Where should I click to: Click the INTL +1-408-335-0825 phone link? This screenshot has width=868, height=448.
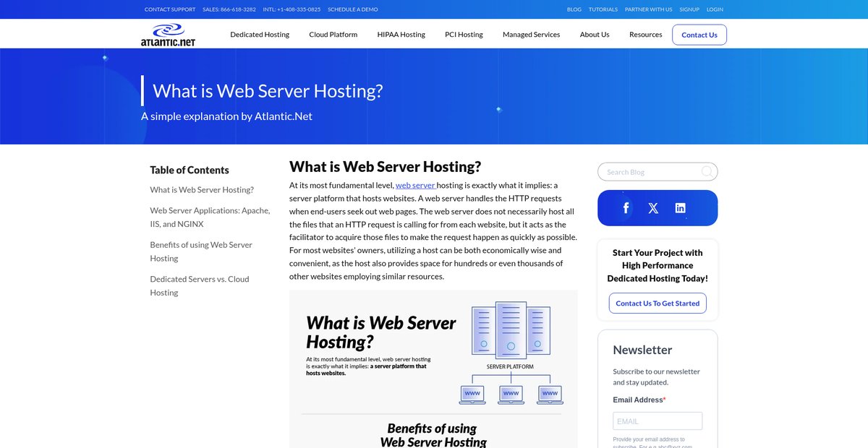(292, 9)
